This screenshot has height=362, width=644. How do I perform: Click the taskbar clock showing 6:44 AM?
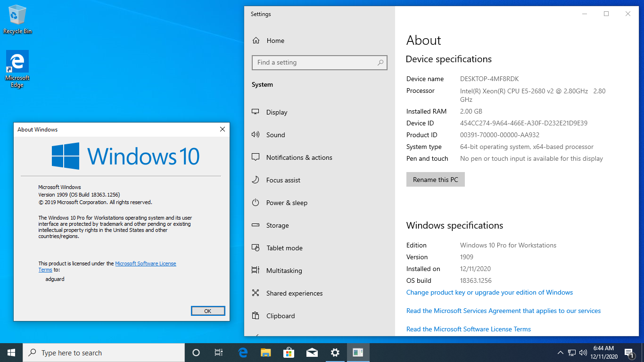point(603,353)
